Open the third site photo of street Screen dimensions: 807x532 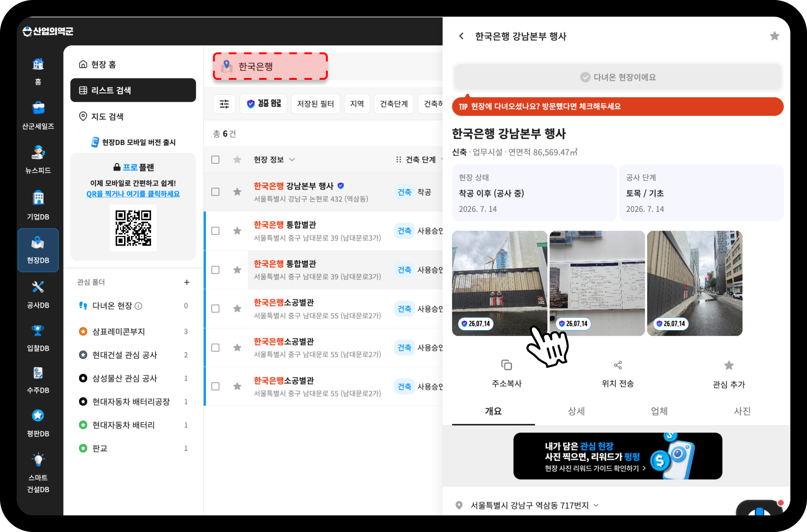pos(695,283)
